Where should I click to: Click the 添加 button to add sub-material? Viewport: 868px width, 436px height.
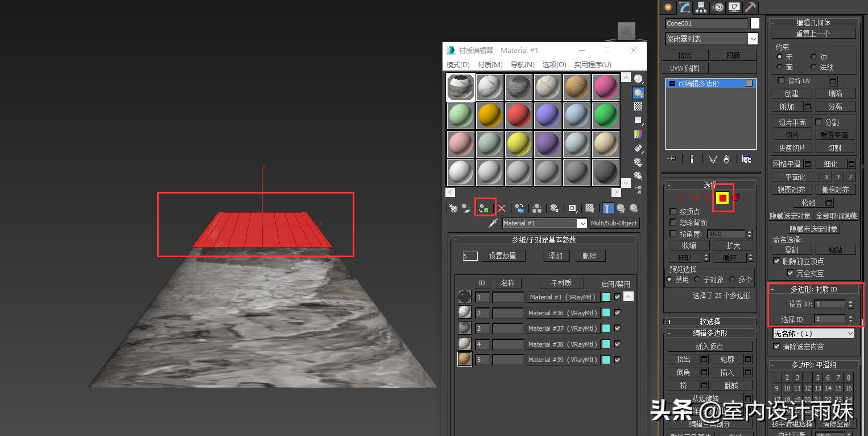coord(555,256)
